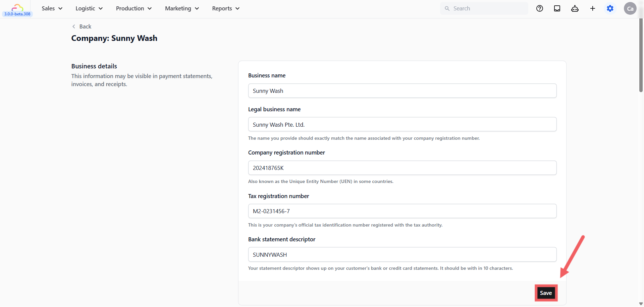Image resolution: width=644 pixels, height=307 pixels.
Task: Click the 'Business name' label
Action: coord(267,75)
